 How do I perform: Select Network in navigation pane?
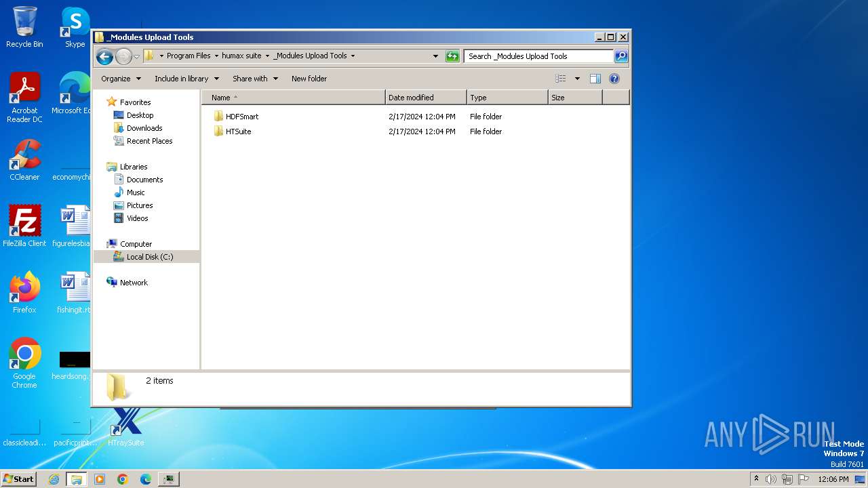(x=134, y=283)
